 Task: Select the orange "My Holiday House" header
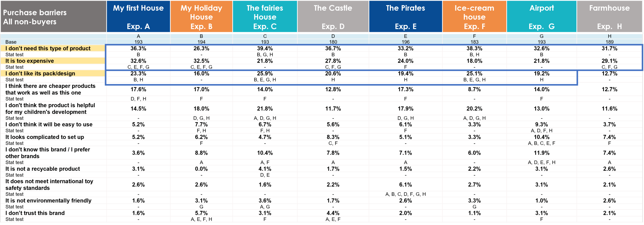(201, 16)
